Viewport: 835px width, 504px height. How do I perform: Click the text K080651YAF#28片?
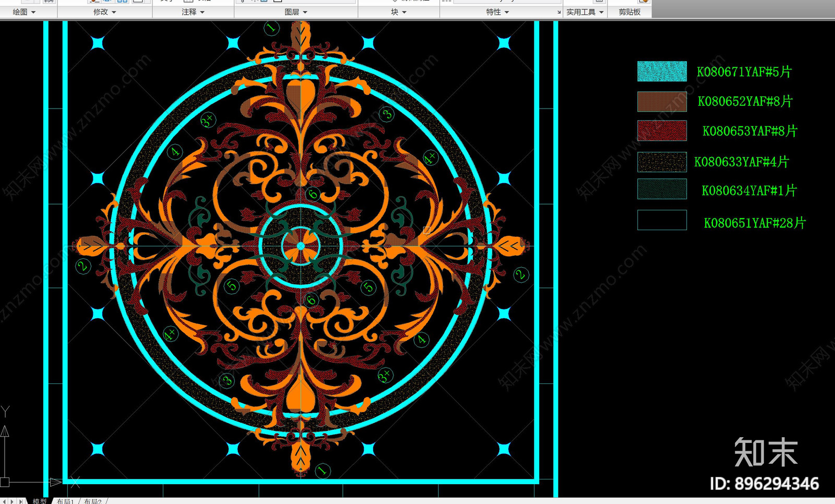click(755, 223)
